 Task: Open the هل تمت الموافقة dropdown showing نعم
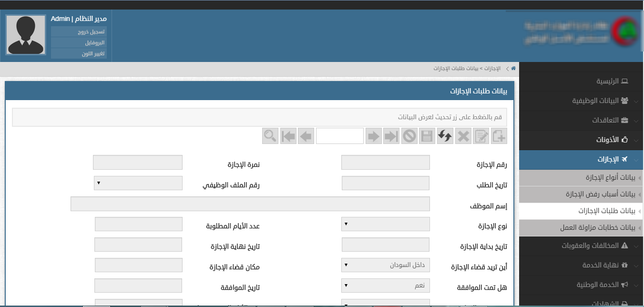[386, 286]
